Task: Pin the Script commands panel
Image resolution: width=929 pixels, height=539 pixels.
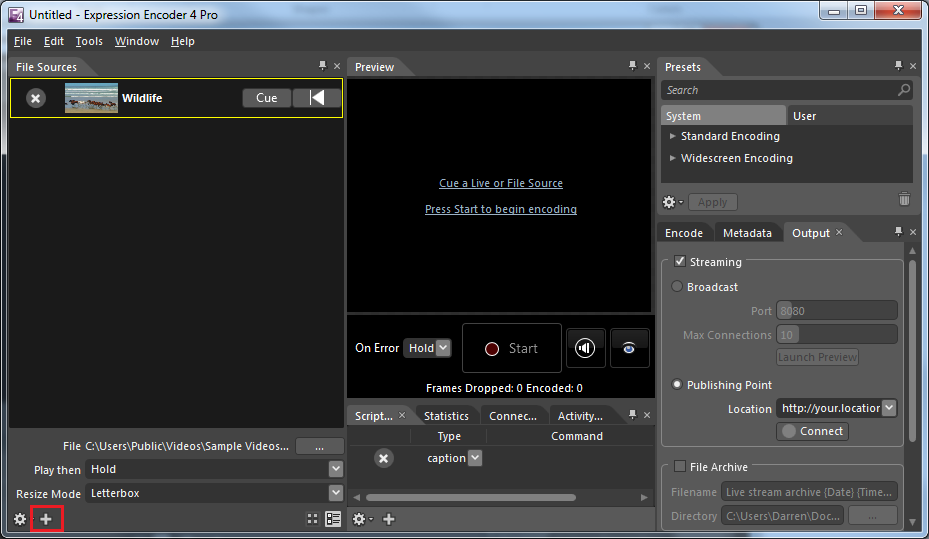Action: pyautogui.click(x=632, y=415)
